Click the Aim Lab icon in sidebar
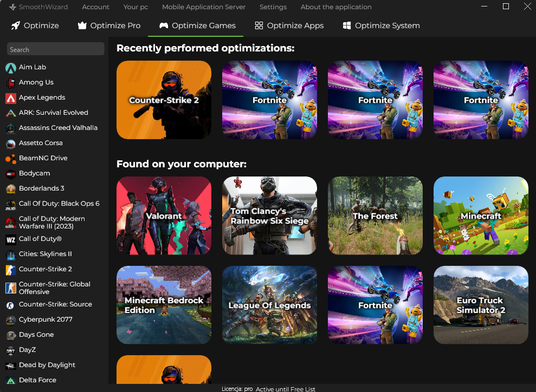This screenshot has height=392, width=536. coord(11,68)
